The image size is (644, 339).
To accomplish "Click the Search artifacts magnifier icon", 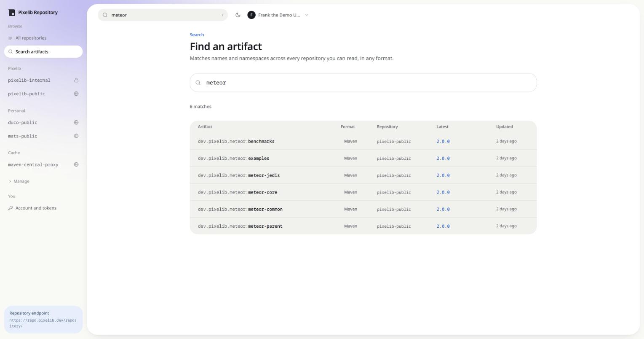I will (x=11, y=51).
